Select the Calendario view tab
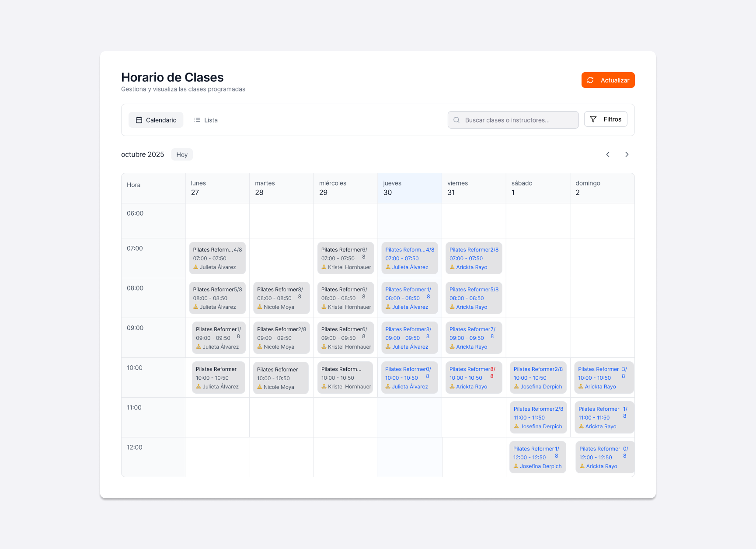This screenshot has width=756, height=549. [156, 120]
